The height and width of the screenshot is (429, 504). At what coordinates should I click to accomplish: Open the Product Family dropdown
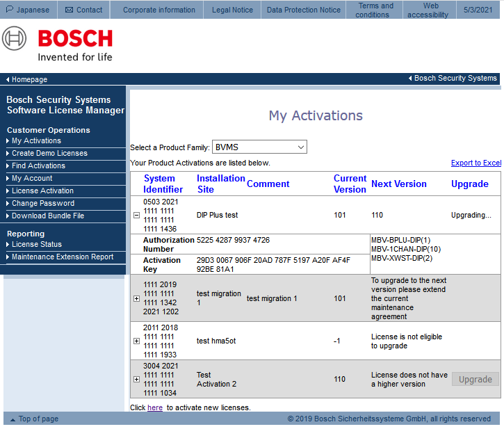pyautogui.click(x=259, y=147)
